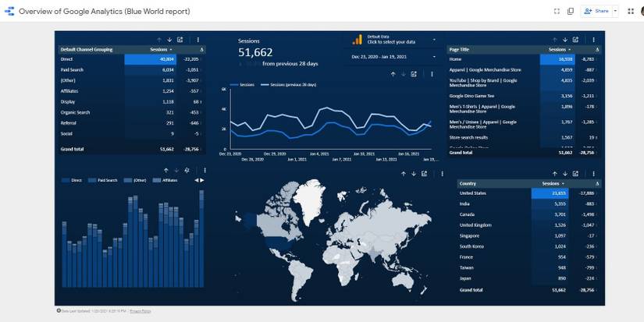
Task: Drill down arrow on channel grouping table
Action: pyautogui.click(x=169, y=40)
